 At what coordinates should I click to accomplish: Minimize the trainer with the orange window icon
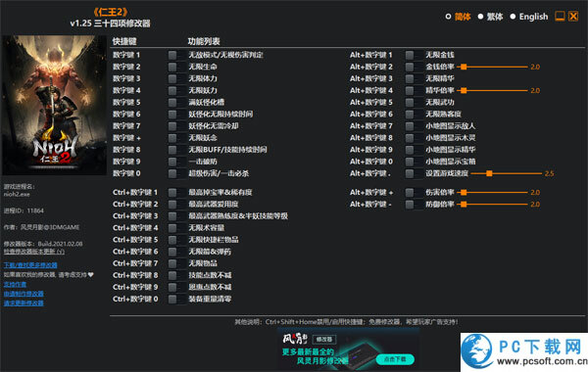[x=560, y=16]
